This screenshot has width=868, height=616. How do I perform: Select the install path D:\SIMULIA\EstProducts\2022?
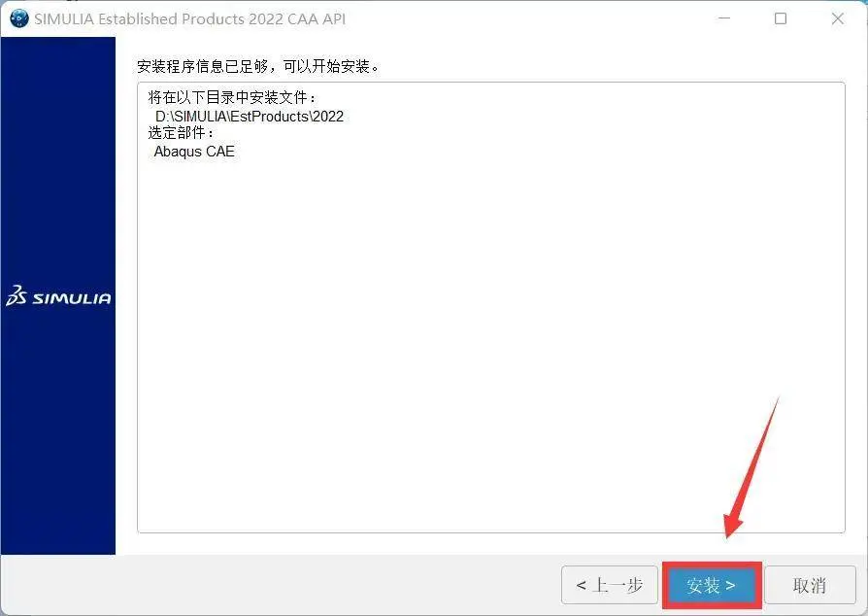click(250, 117)
